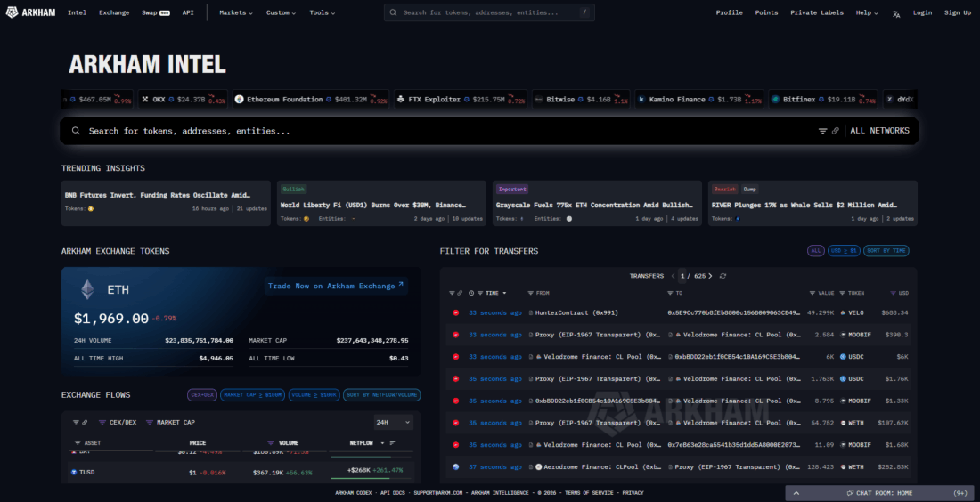Go to previous transfers page
This screenshot has height=502, width=980.
point(674,276)
